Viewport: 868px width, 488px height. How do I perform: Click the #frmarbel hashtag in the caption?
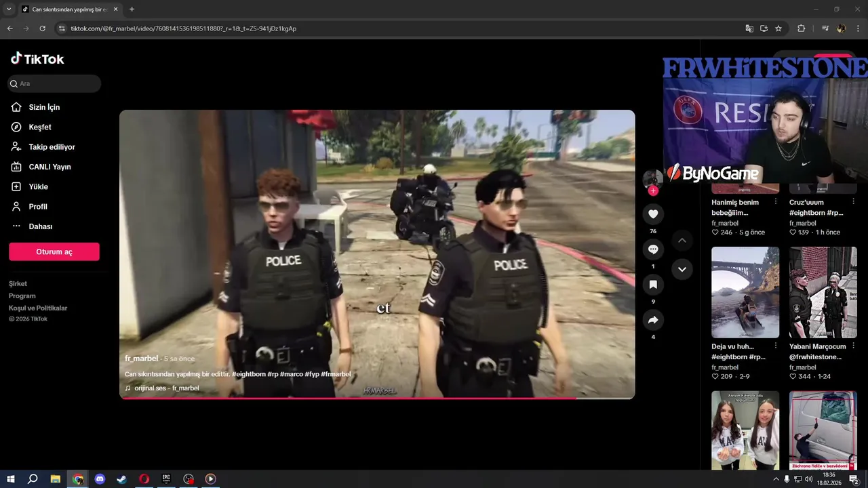336,374
